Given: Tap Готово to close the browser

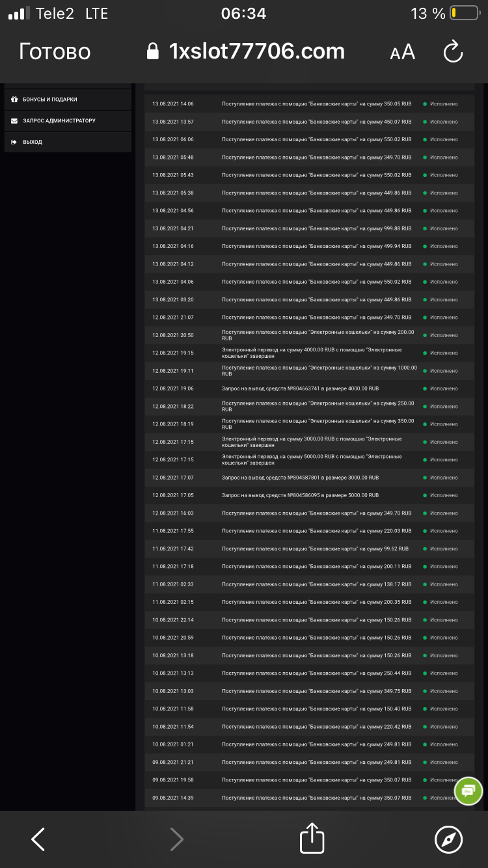Looking at the screenshot, I should click(55, 51).
